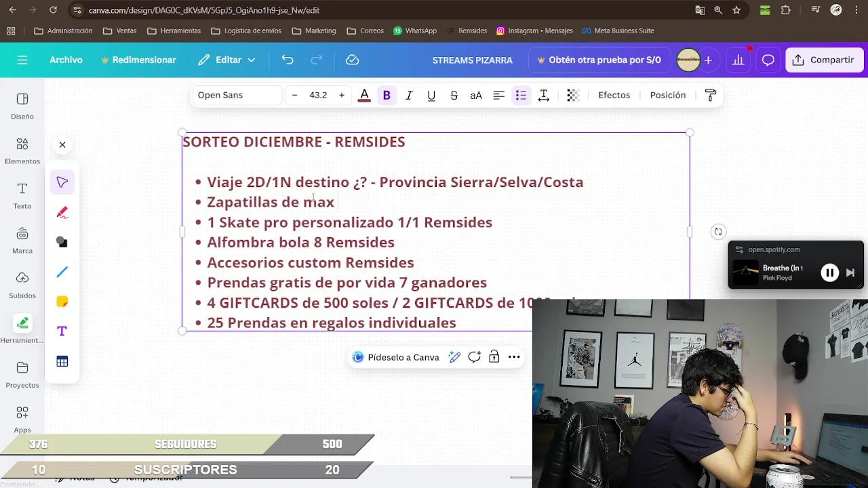This screenshot has height=488, width=868.
Task: Open Meta Business Suite bookmark
Action: [616, 30]
